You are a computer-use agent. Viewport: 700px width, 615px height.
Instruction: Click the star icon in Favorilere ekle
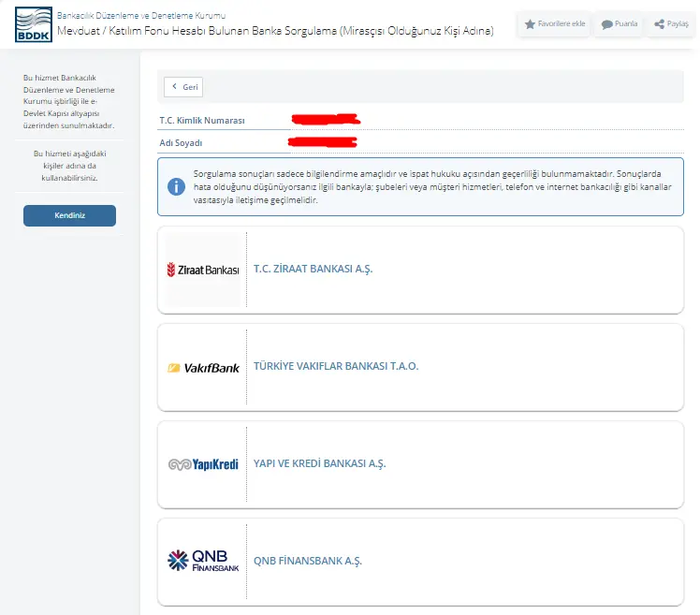[x=530, y=24]
